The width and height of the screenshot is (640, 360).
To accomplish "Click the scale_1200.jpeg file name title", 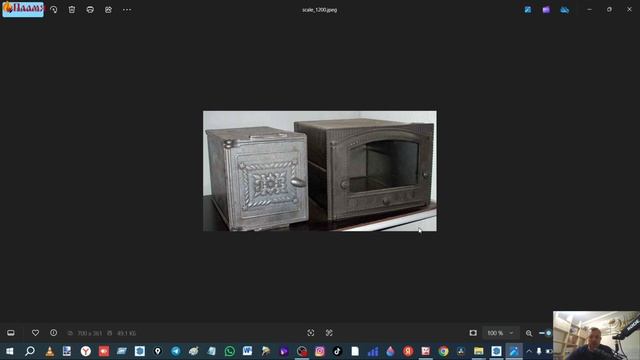I will click(320, 10).
